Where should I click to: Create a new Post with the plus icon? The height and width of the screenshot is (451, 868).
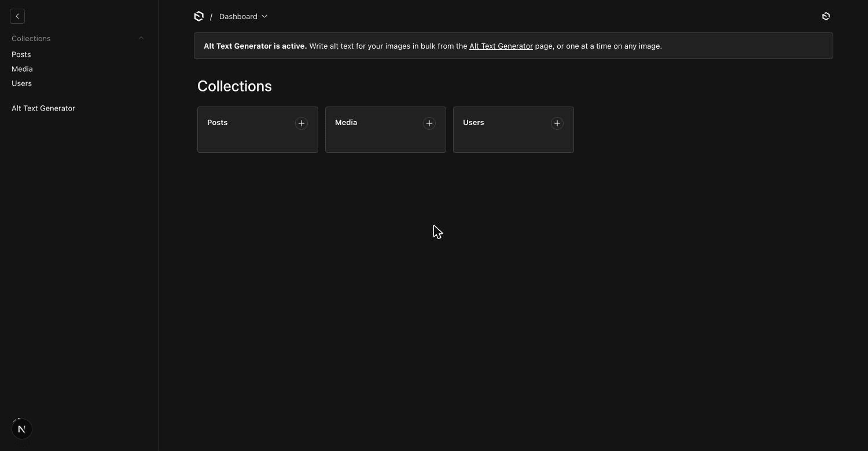301,123
